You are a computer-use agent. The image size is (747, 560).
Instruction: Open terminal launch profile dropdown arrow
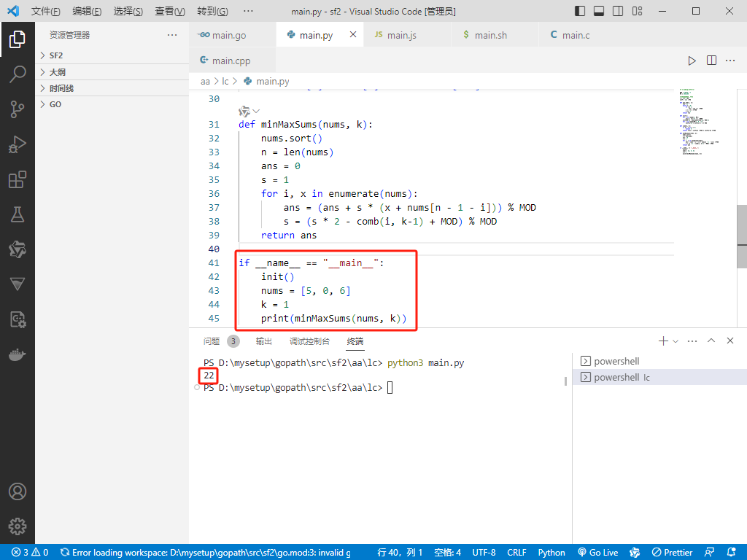[x=676, y=341]
